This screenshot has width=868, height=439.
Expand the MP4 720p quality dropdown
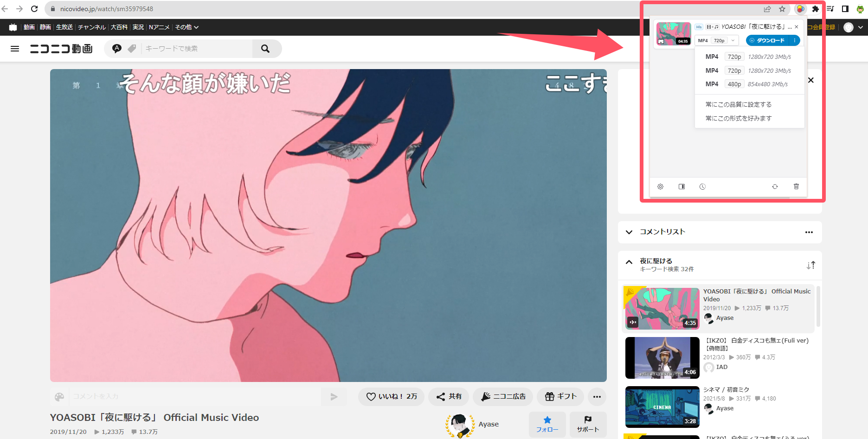click(x=733, y=40)
